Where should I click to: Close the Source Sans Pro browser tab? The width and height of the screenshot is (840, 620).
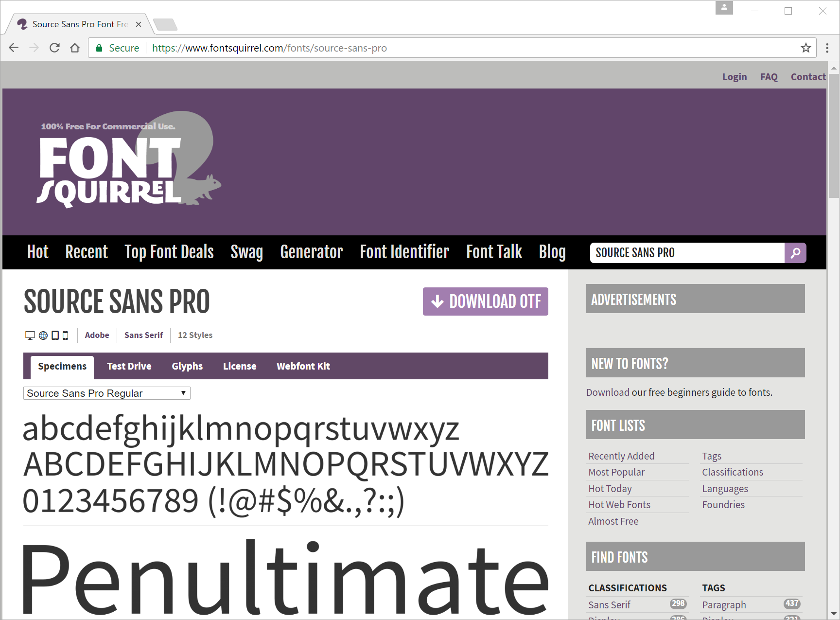(139, 24)
